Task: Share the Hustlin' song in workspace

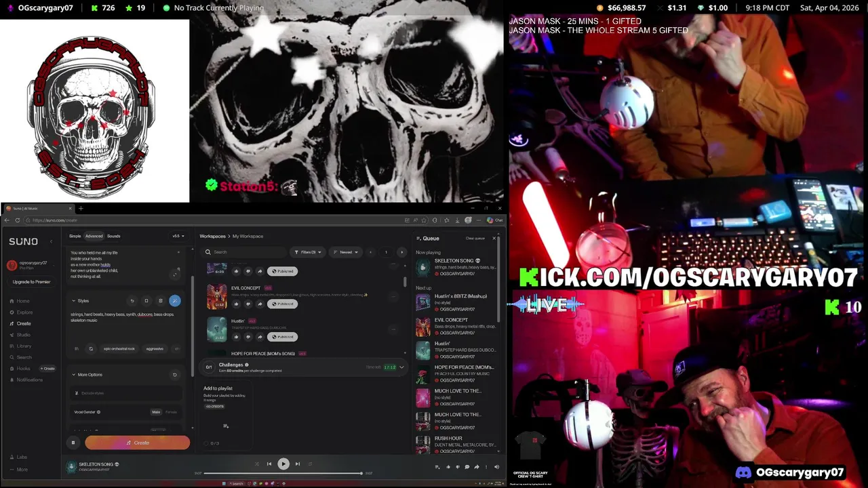Action: coord(259,337)
